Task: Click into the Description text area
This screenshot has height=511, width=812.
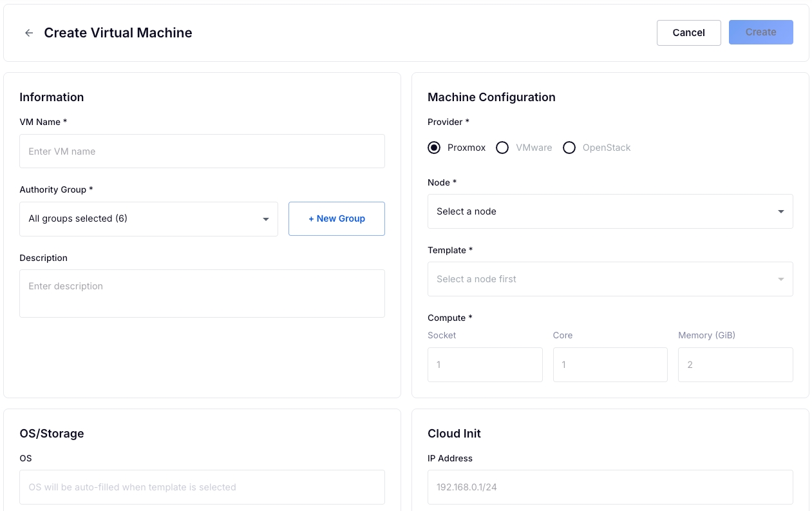Action: [x=202, y=293]
